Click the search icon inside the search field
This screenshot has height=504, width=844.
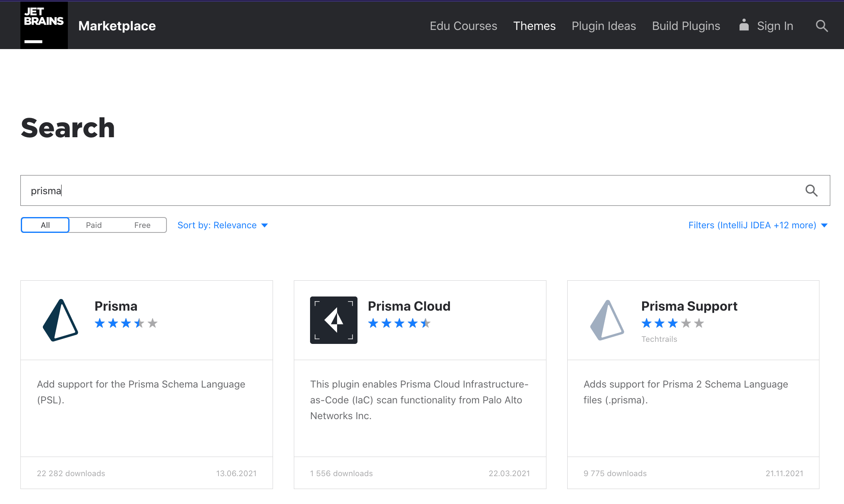point(812,190)
